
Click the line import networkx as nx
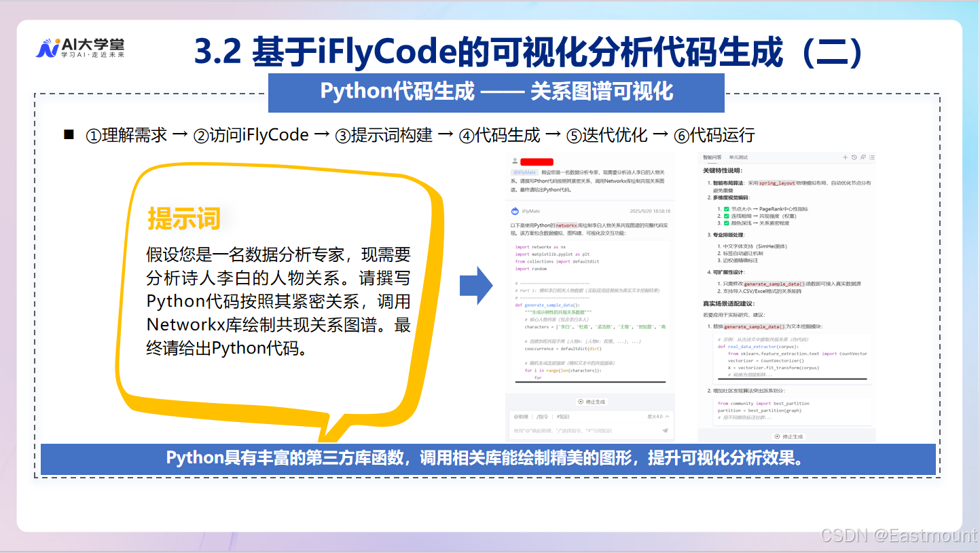[540, 248]
